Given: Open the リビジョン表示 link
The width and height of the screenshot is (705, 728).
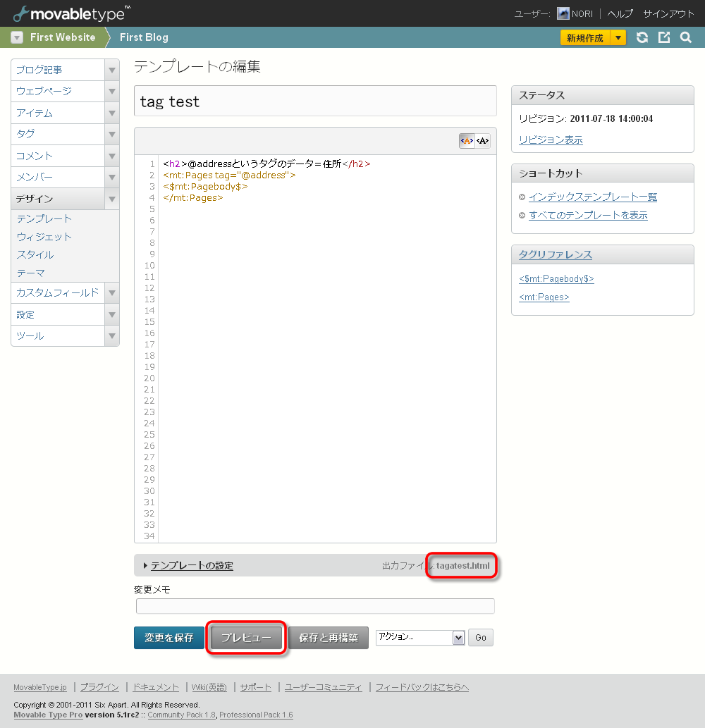Looking at the screenshot, I should click(551, 140).
